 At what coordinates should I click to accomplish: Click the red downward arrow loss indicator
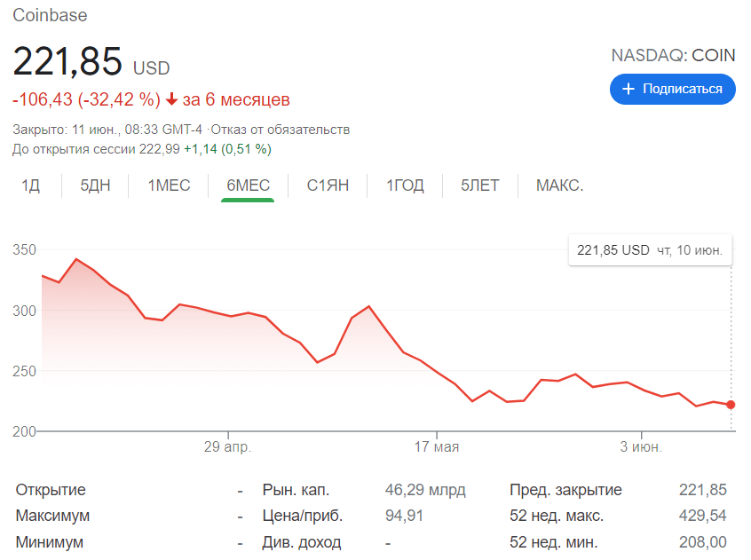point(170,99)
